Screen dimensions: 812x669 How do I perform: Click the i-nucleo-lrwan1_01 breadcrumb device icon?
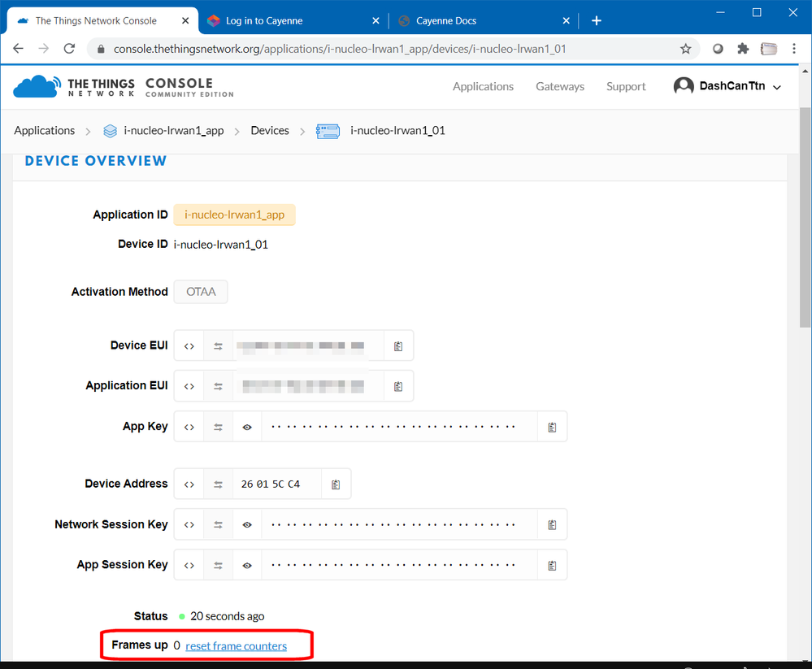[x=328, y=131]
